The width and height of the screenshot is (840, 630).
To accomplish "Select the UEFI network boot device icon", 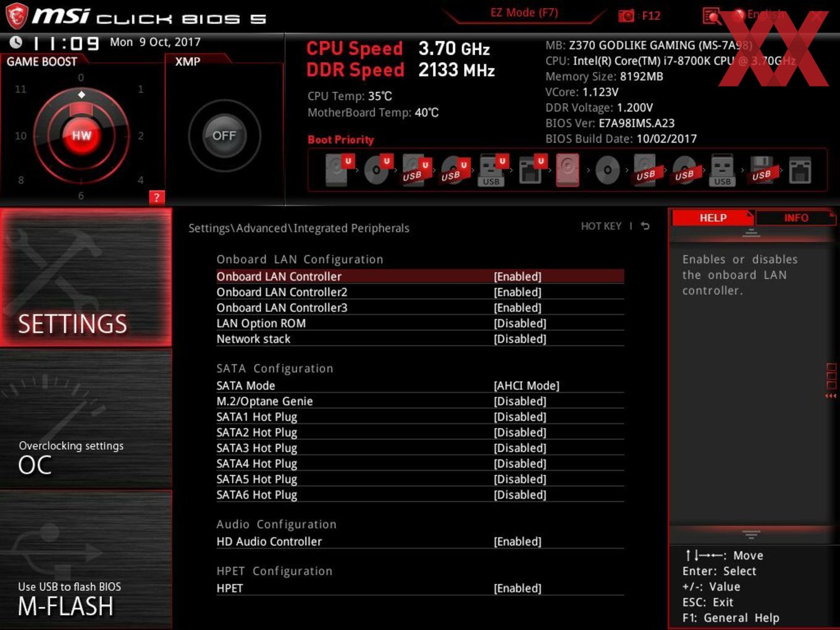I will 531,170.
